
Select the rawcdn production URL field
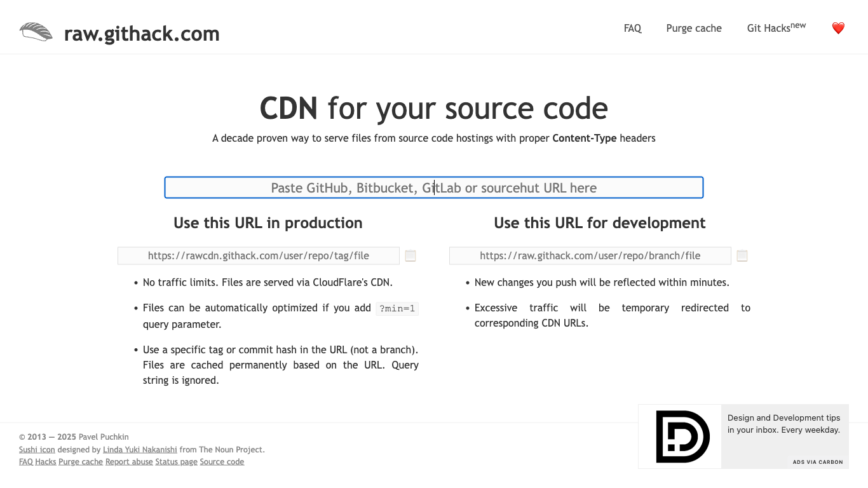point(259,255)
